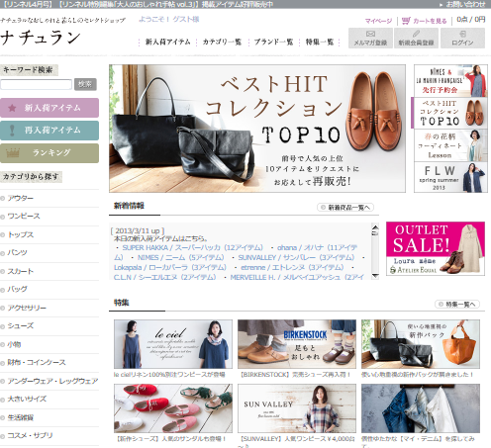The image size is (491, 448).
Task: Open the SUN VALLEY feature image
Action: (x=297, y=408)
